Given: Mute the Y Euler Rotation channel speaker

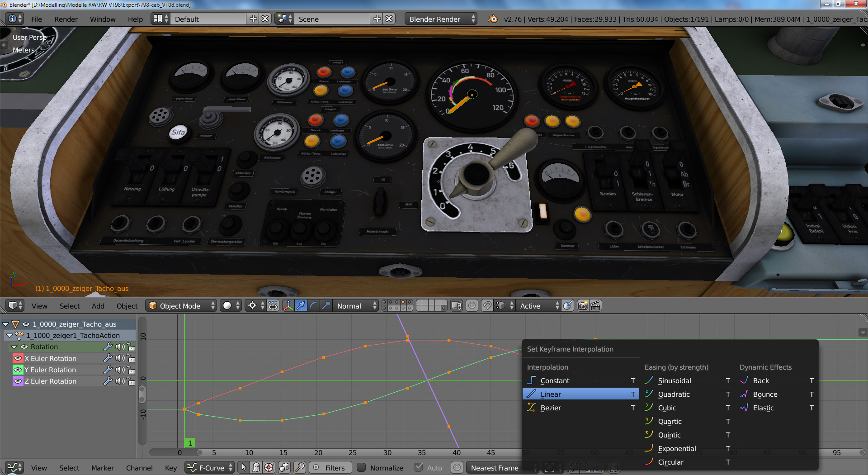Looking at the screenshot, I should 120,370.
